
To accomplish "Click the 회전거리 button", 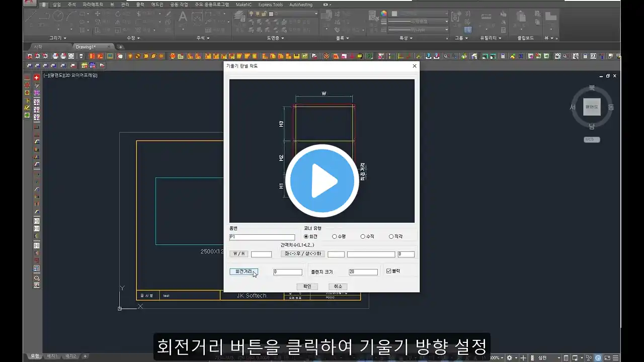I will pyautogui.click(x=244, y=271).
